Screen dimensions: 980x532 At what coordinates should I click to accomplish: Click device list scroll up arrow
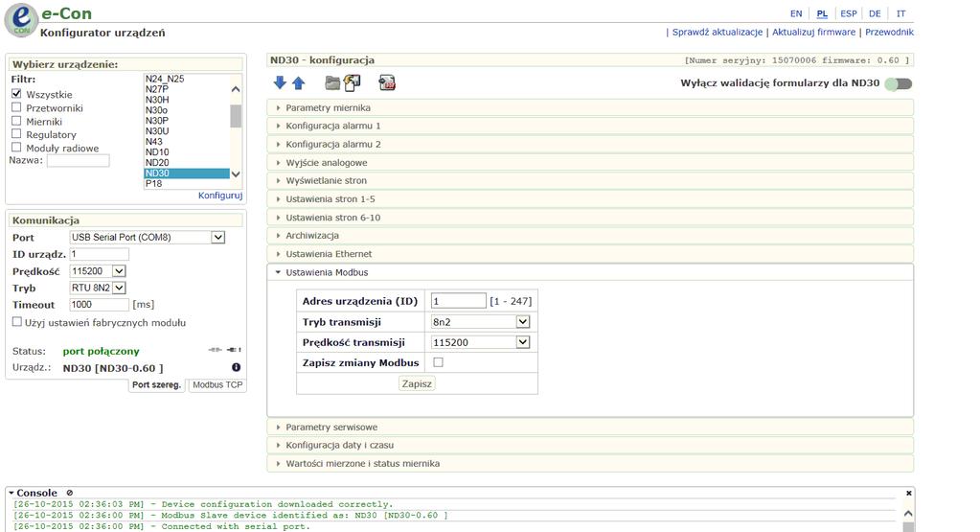coord(236,89)
